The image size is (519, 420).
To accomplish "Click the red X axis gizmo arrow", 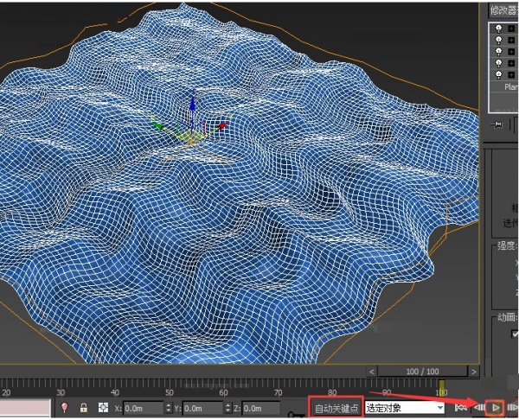I will (x=224, y=125).
